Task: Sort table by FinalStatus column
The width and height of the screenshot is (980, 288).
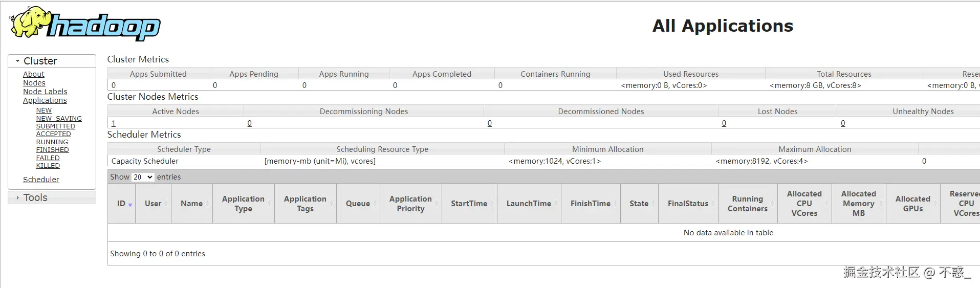Action: pyautogui.click(x=688, y=204)
